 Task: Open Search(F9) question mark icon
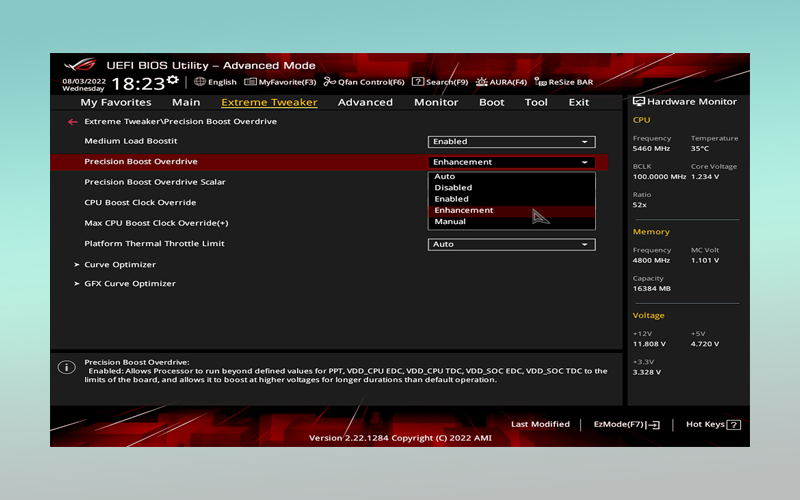coord(418,82)
